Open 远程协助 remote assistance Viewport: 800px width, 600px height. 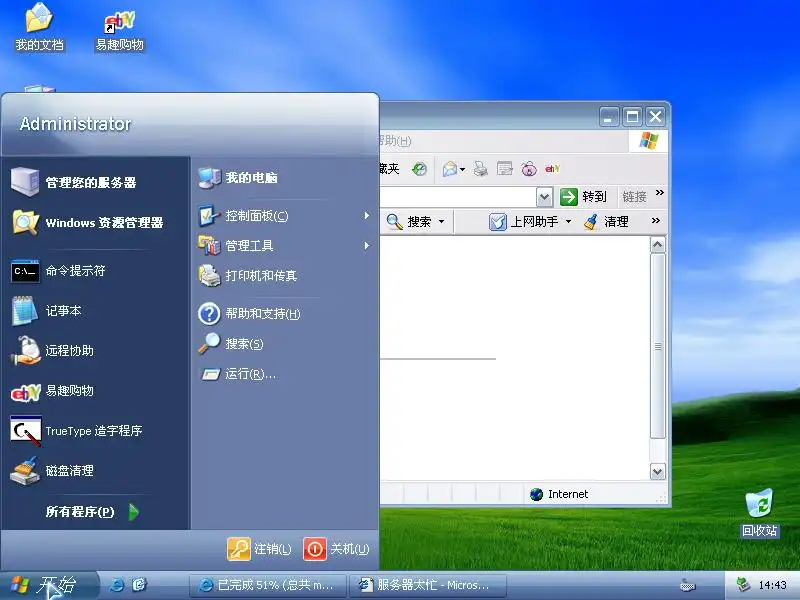[52, 351]
